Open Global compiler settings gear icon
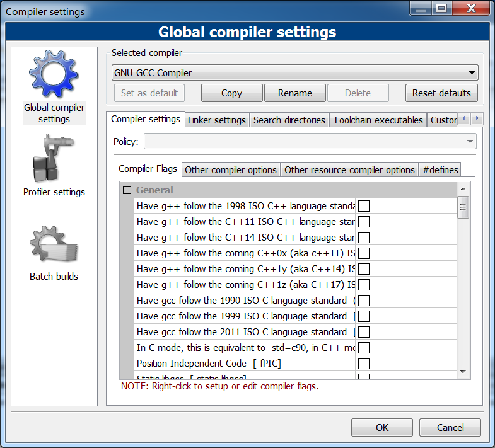The height and width of the screenshot is (448, 495). (x=54, y=76)
